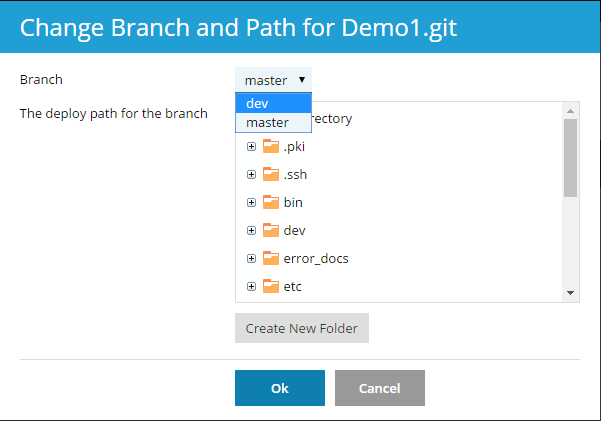Expand the .pki folder node

[x=251, y=147]
